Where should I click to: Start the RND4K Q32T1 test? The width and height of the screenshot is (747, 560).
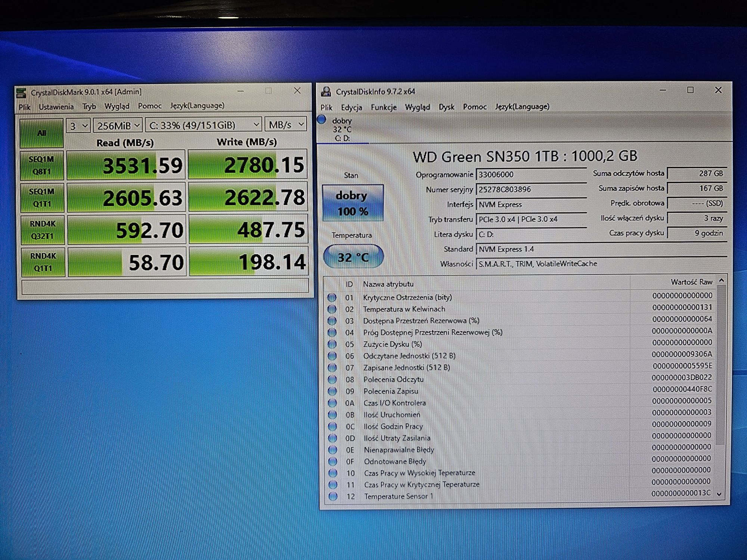click(43, 230)
